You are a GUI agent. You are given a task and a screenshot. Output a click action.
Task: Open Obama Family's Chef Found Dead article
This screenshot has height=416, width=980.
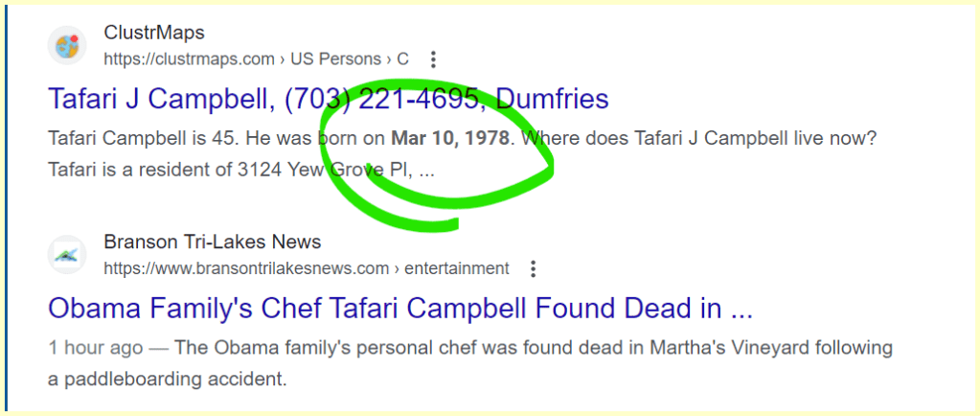click(x=399, y=309)
